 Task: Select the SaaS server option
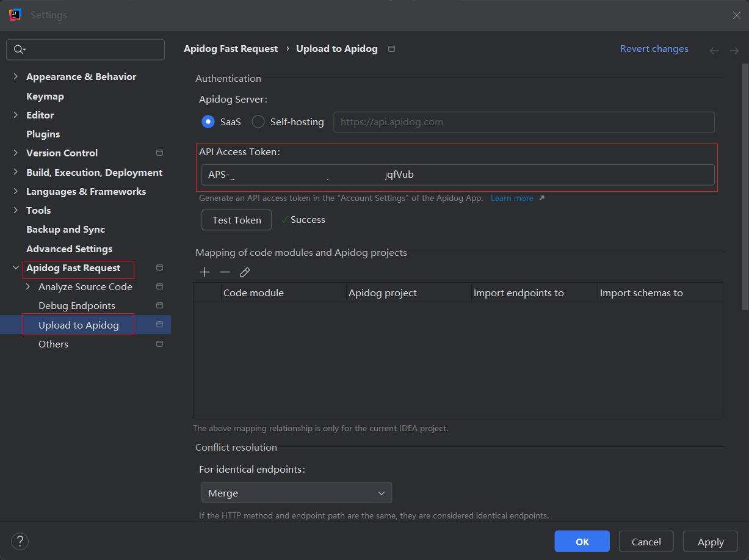pyautogui.click(x=222, y=122)
